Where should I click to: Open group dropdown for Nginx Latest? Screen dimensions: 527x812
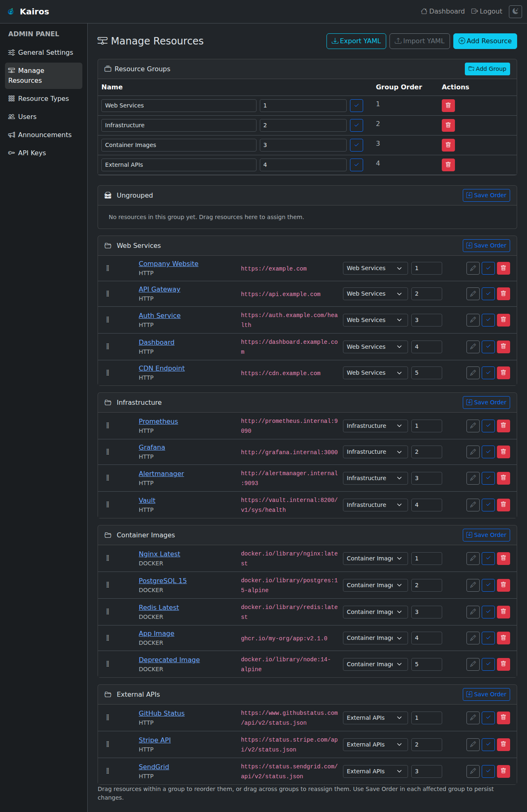tap(375, 558)
